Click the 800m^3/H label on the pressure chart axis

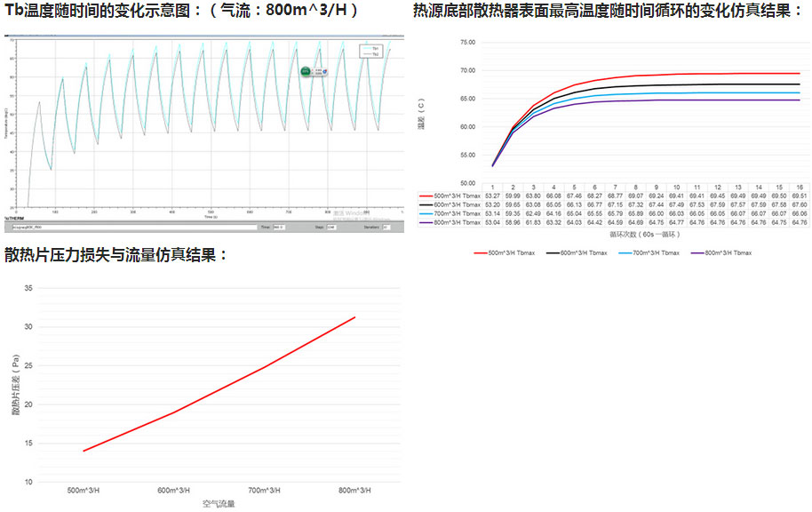[354, 491]
